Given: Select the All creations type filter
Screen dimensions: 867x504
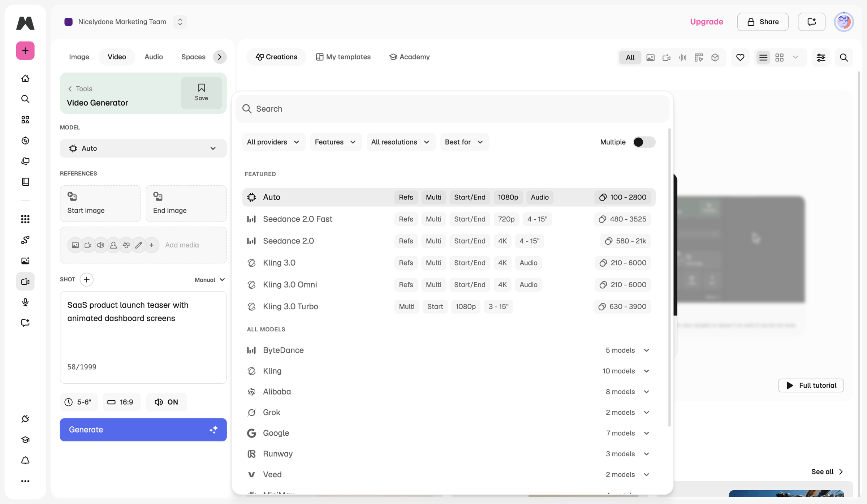Looking at the screenshot, I should [x=630, y=57].
